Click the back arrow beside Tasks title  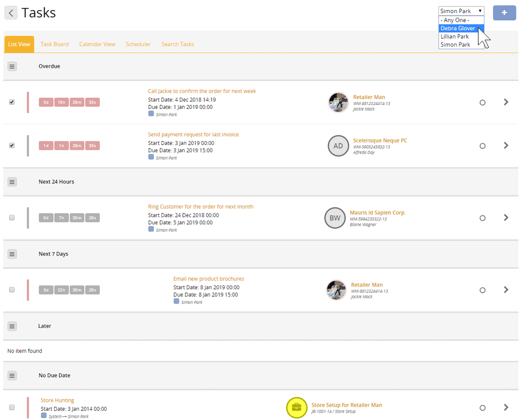pos(11,13)
